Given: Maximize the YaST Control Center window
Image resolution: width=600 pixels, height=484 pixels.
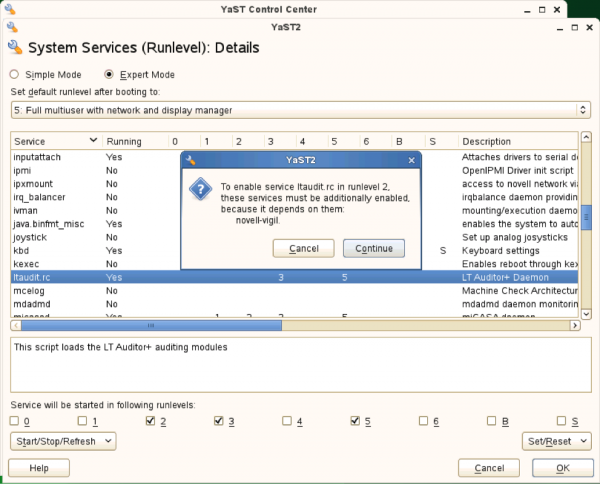Looking at the screenshot, I should pos(542,10).
